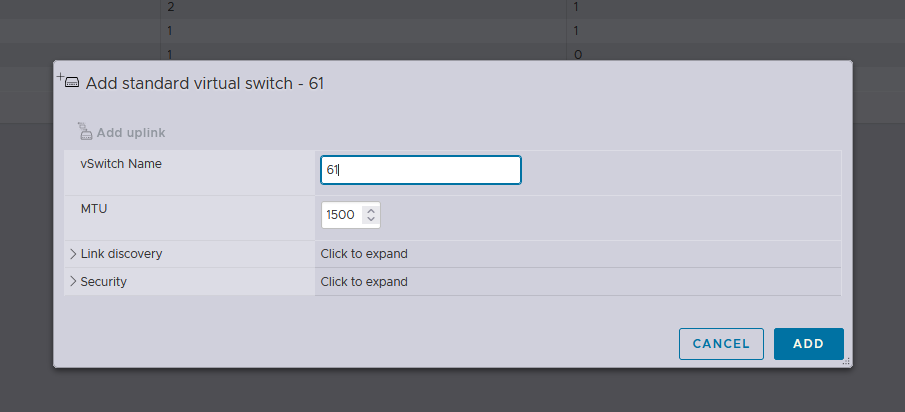Click the background table cell showing 0
The image size is (905, 412).
coord(578,54)
